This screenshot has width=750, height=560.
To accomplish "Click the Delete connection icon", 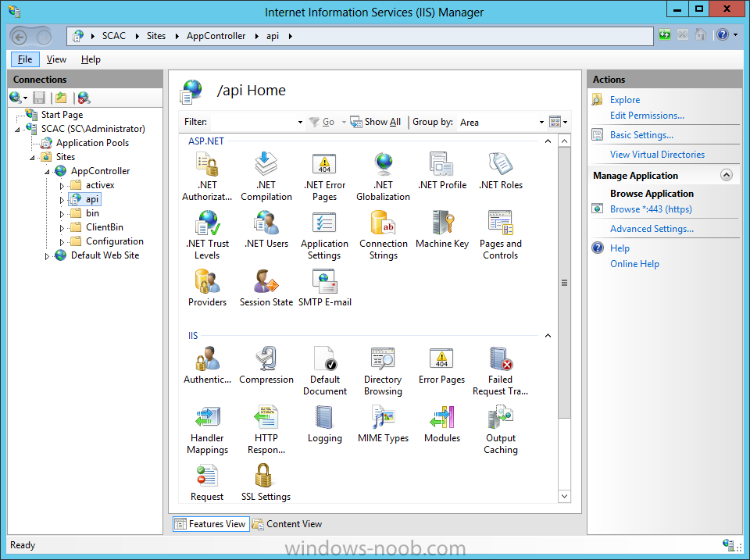I will [84, 98].
